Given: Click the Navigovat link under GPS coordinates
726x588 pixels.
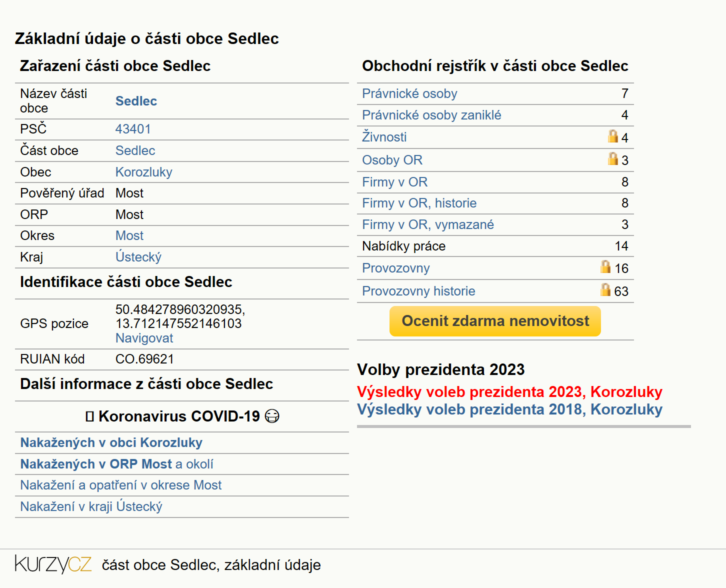Looking at the screenshot, I should click(x=144, y=338).
